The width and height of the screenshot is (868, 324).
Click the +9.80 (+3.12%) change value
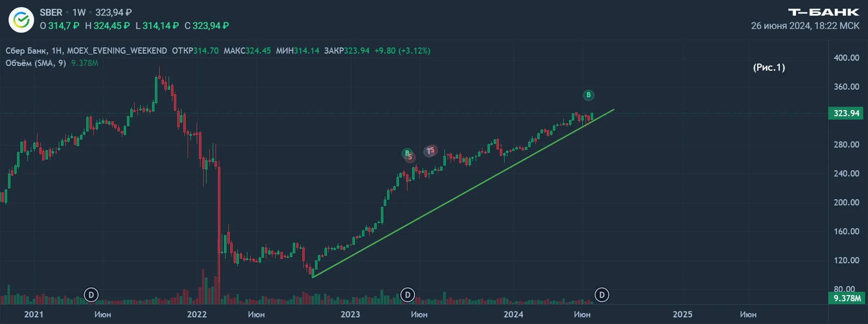(402, 51)
